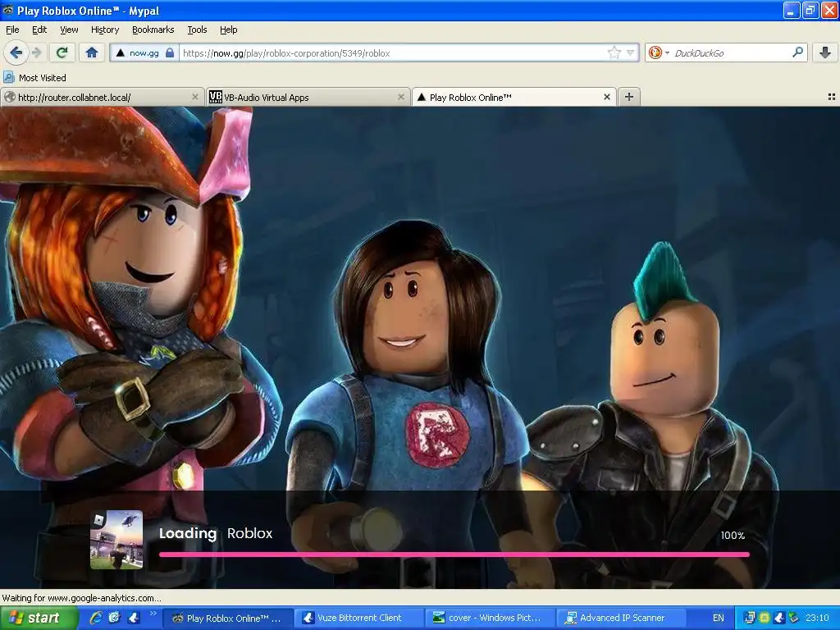Click the Vuze system tray icon
840x630 pixels.
point(779,618)
